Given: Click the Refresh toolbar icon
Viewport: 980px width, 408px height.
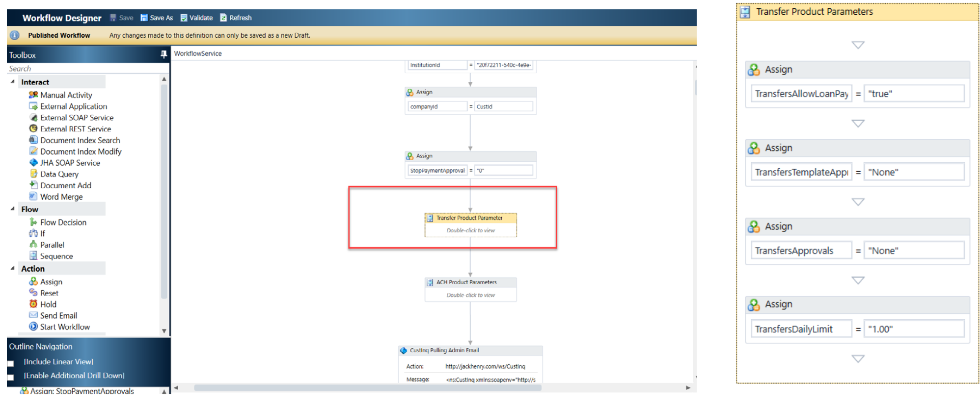Looking at the screenshot, I should [223, 18].
